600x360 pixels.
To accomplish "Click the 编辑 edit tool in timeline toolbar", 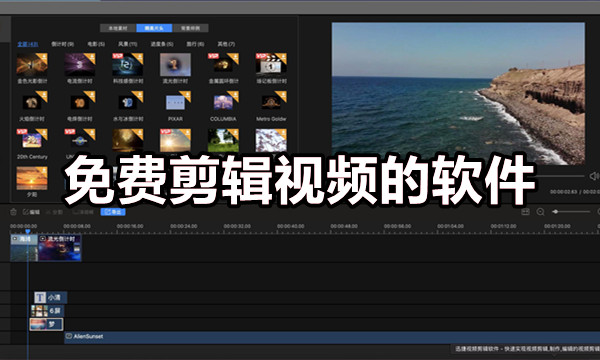I will [x=31, y=212].
